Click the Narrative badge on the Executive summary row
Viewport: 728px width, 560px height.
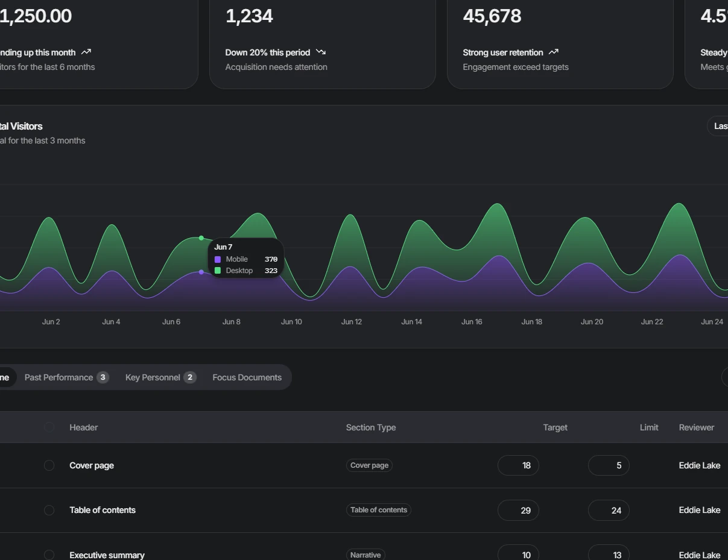(366, 555)
